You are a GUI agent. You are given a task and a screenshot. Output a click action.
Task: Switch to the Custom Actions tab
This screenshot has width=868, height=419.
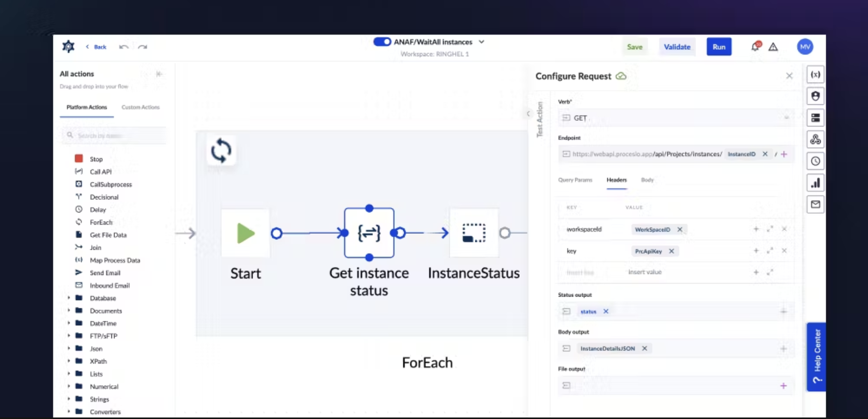point(141,107)
